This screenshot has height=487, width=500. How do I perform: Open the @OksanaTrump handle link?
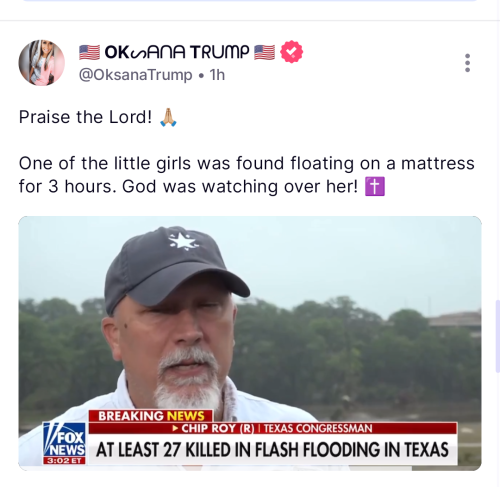pyautogui.click(x=136, y=75)
